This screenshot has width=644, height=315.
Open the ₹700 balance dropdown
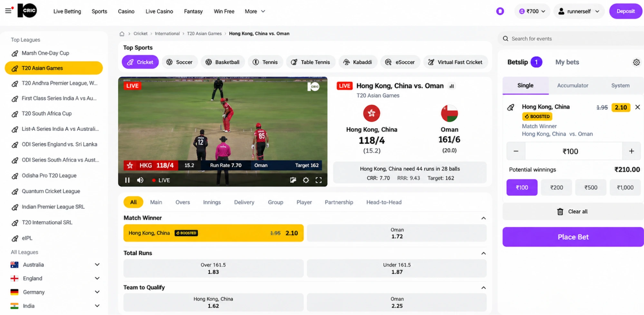pyautogui.click(x=532, y=11)
